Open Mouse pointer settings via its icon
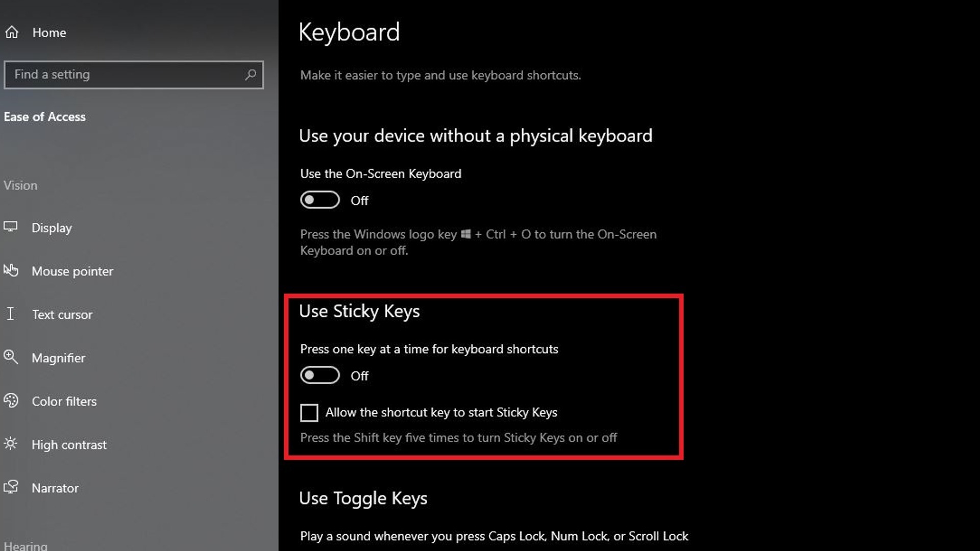Image resolution: width=980 pixels, height=551 pixels. (x=11, y=271)
